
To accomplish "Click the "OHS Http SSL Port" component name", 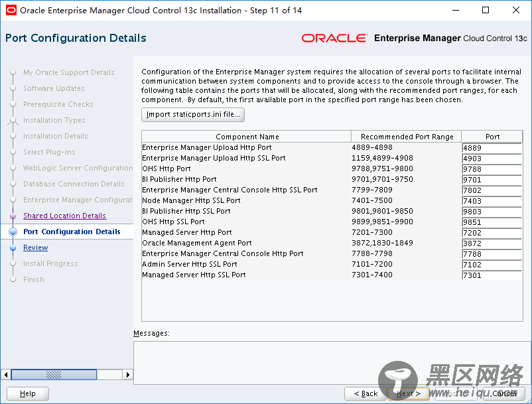I will (x=173, y=222).
